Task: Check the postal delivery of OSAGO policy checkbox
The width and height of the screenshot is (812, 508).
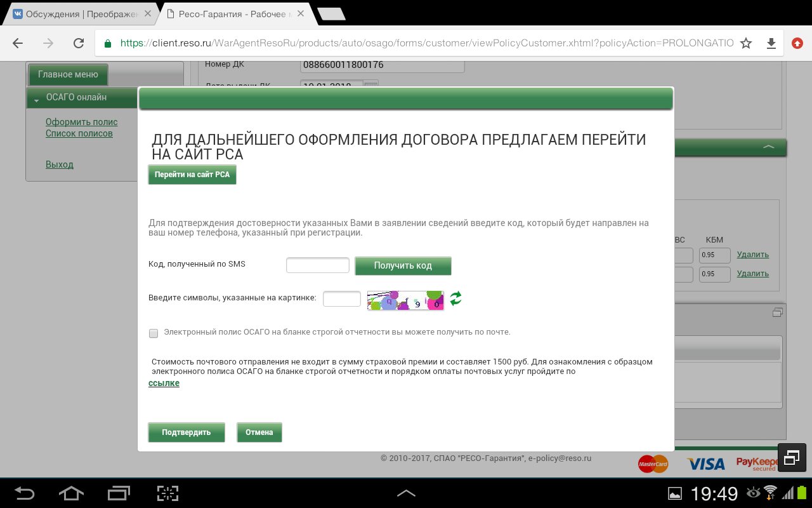Action: pos(154,333)
